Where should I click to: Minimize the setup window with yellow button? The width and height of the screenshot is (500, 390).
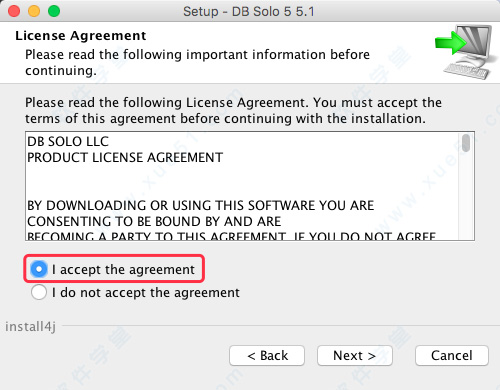click(x=34, y=11)
